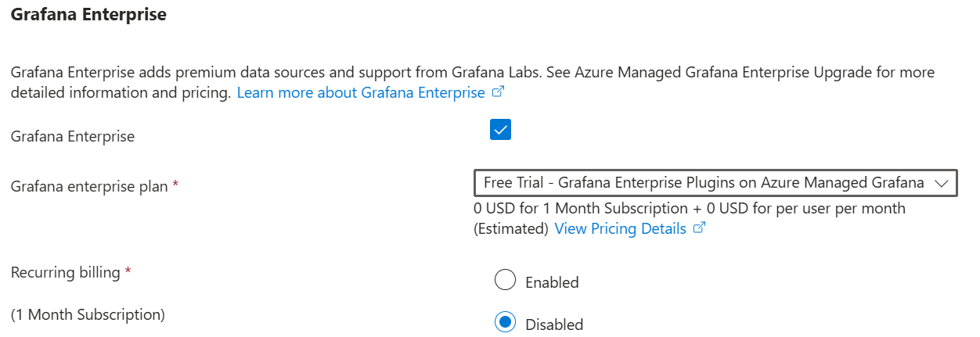Click the Grafana Enterprise section heading
The width and height of the screenshot is (980, 337).
[88, 15]
